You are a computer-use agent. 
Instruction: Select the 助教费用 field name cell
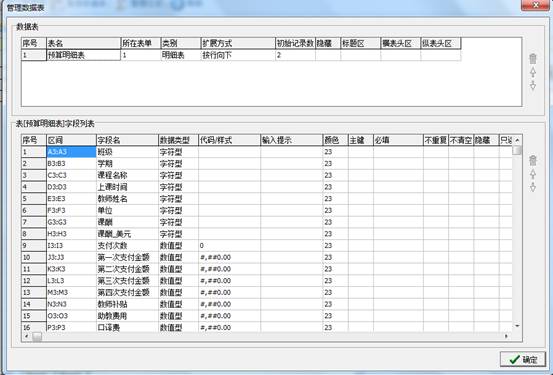127,316
